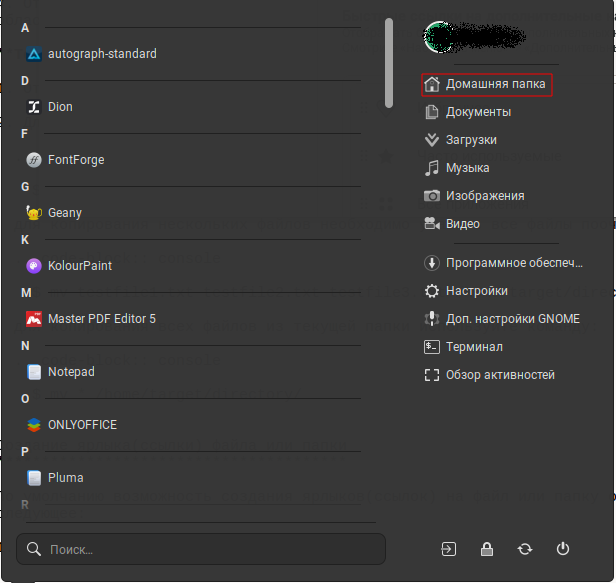This screenshot has width=616, height=583.
Task: Open Notepad application
Action: click(x=71, y=372)
